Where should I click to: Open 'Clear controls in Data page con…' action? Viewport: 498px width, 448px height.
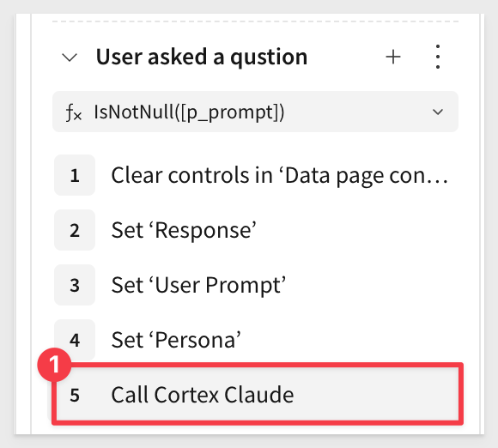[280, 175]
